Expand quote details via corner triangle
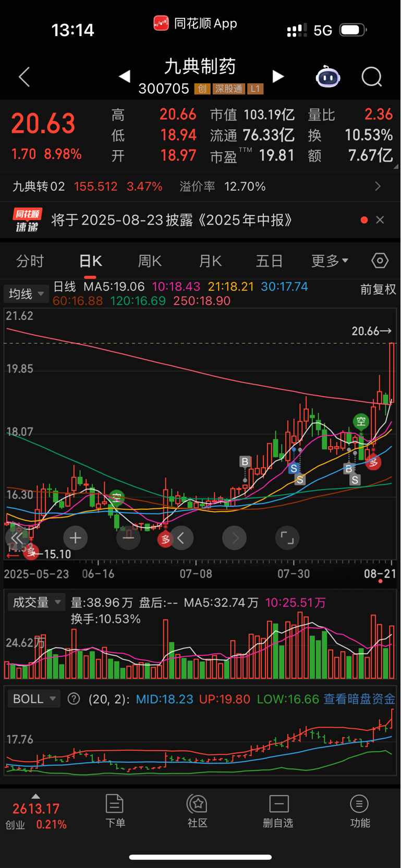This screenshot has width=401, height=868. pos(396,167)
